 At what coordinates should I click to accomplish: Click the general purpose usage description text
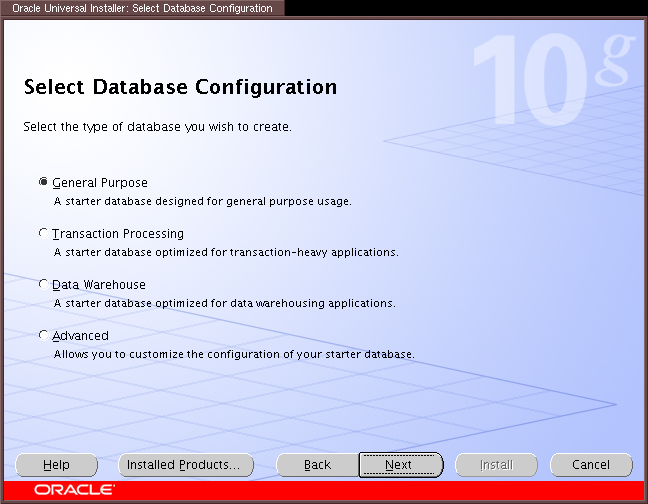[x=202, y=201]
